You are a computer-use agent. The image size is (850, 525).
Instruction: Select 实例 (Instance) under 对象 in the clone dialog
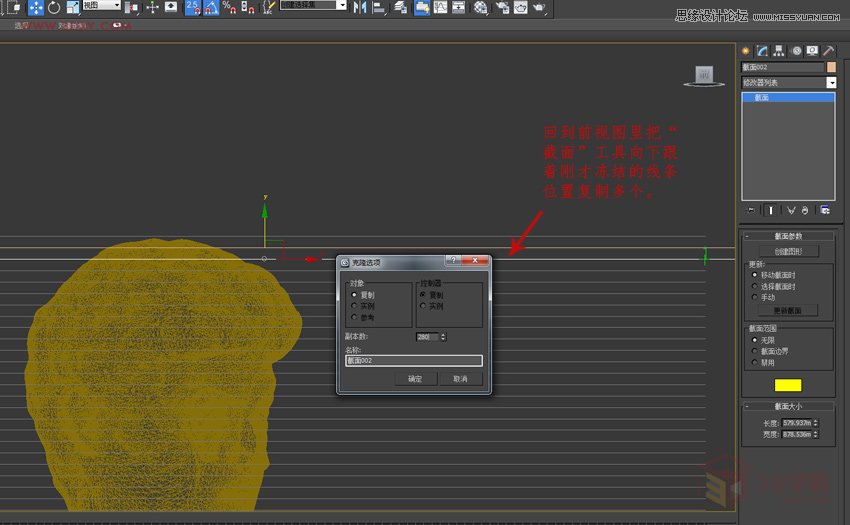[x=354, y=306]
